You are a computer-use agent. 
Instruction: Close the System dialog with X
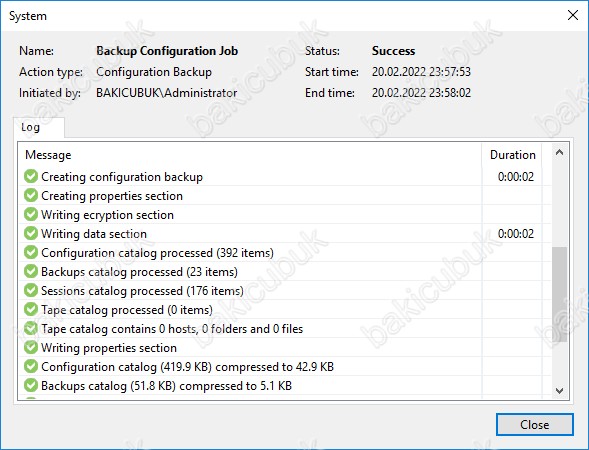click(x=573, y=15)
